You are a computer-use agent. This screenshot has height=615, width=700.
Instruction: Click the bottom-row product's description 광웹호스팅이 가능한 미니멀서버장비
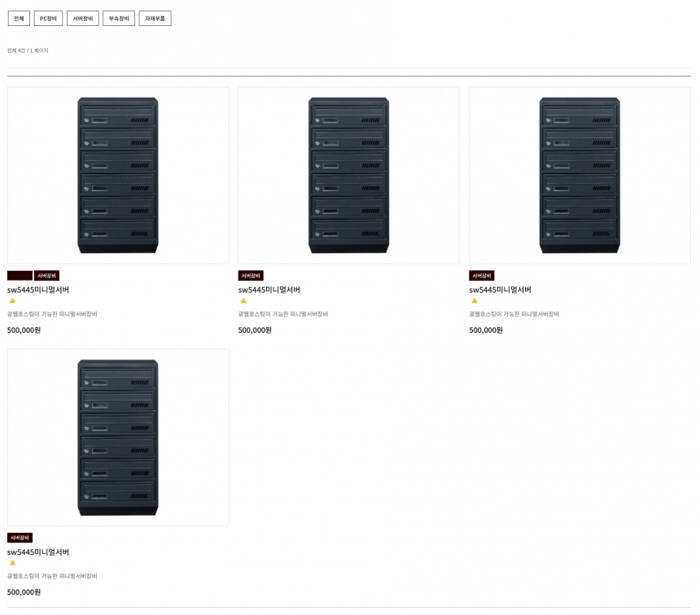point(52,576)
